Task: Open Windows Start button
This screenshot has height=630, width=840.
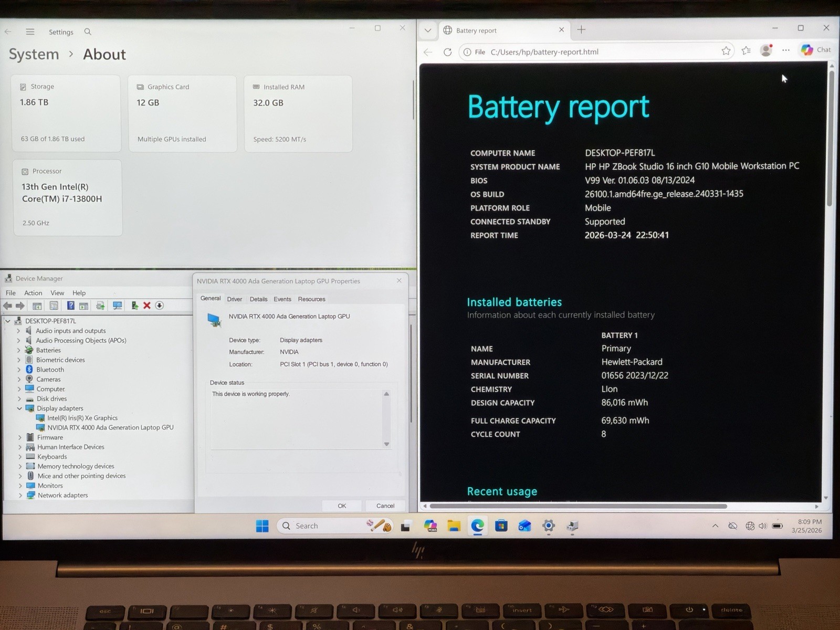Action: tap(262, 526)
